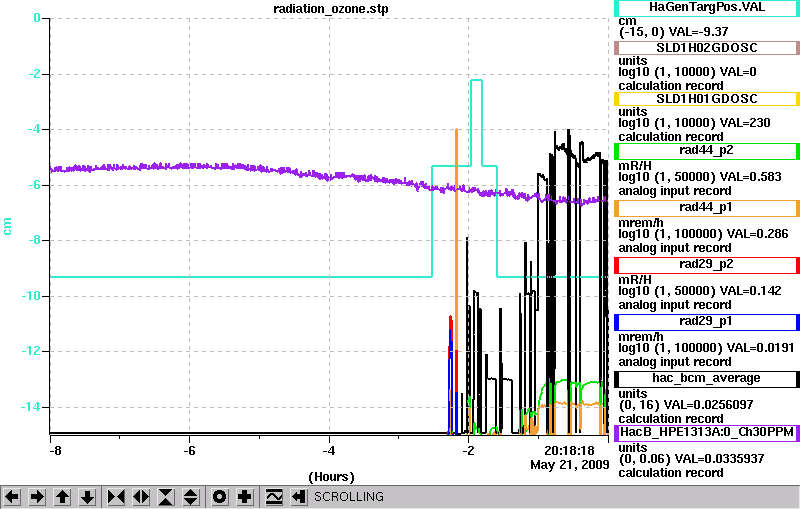Pan the plot left with left arrow
800x509 pixels.
[12, 497]
